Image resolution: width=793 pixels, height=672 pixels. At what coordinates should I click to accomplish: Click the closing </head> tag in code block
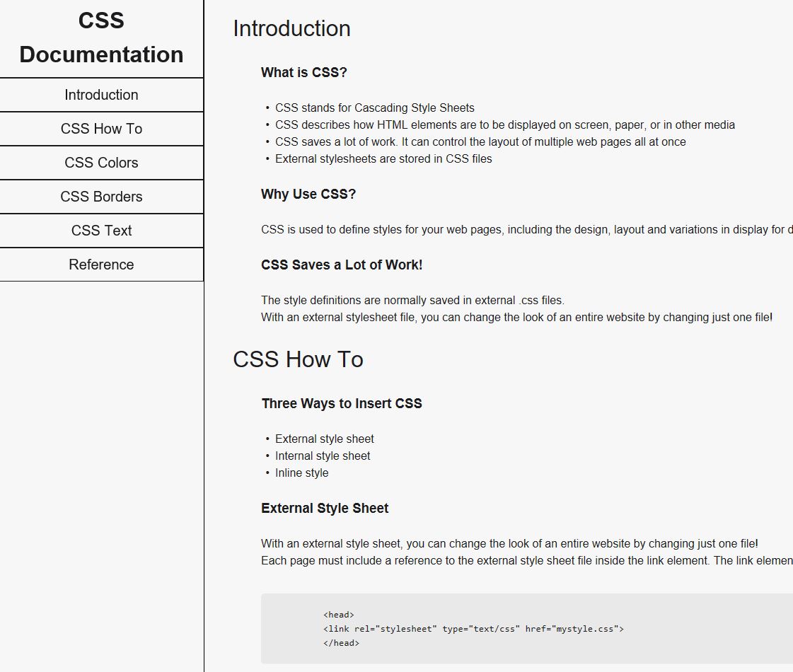pos(342,643)
